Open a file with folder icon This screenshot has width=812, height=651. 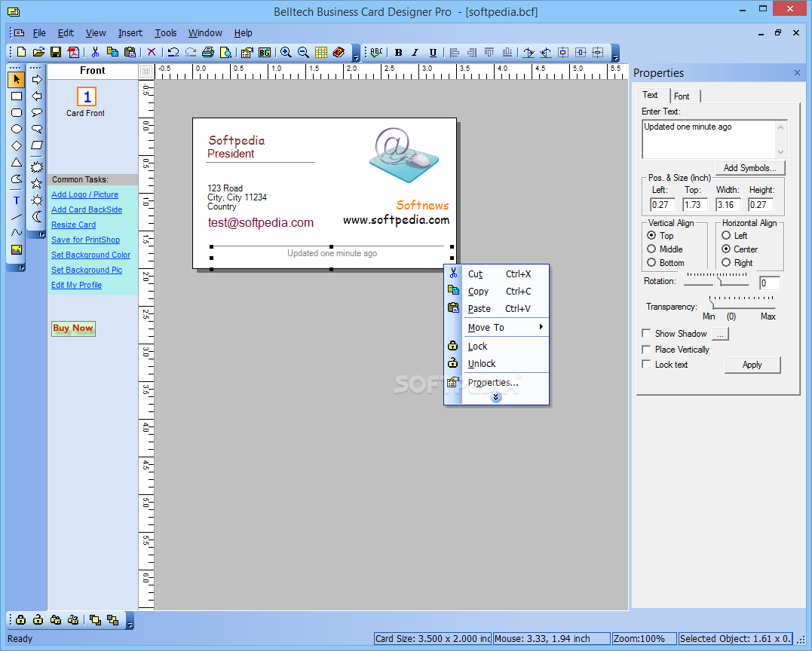pyautogui.click(x=39, y=52)
